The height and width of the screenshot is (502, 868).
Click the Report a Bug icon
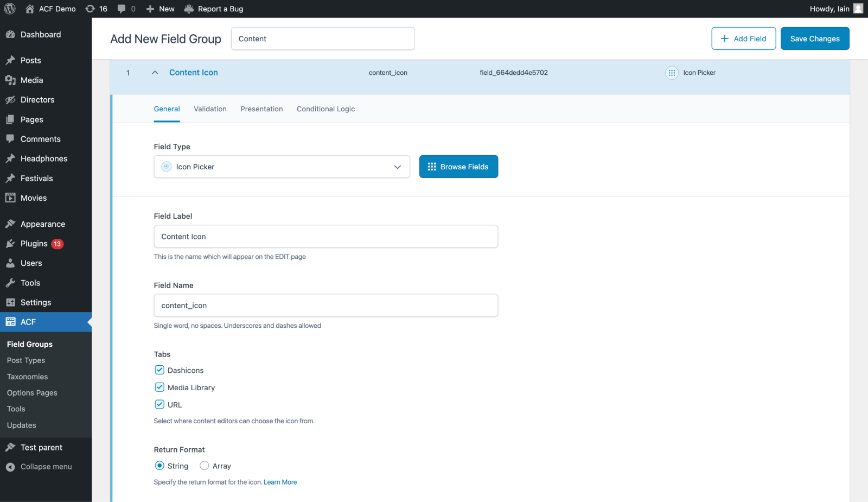tap(189, 9)
